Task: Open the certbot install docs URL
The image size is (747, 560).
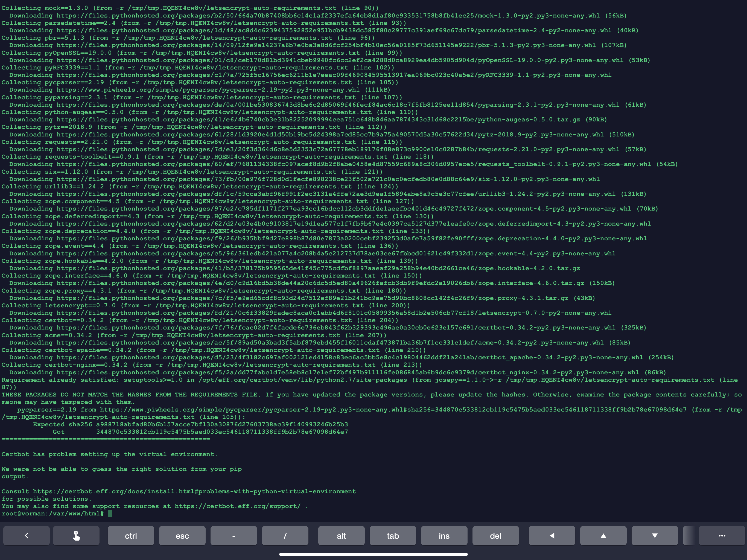Action: pyautogui.click(x=194, y=491)
